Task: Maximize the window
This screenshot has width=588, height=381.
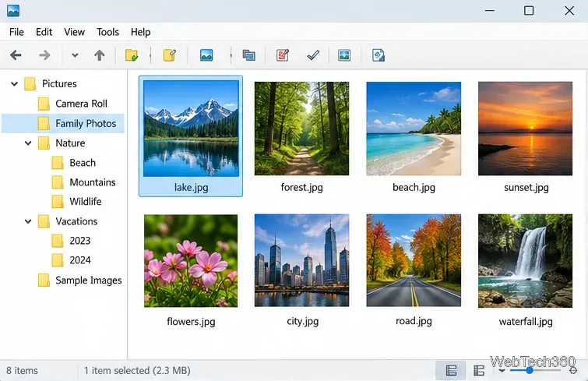Action: click(529, 10)
